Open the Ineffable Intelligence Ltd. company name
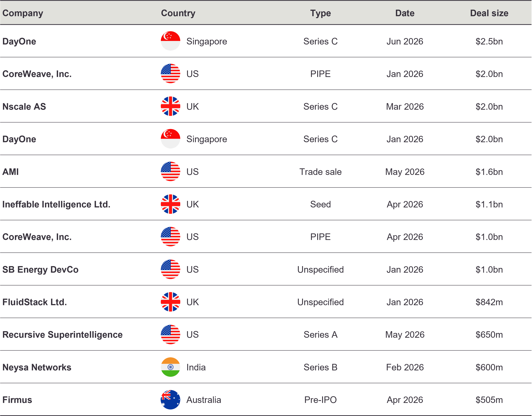 click(x=56, y=204)
